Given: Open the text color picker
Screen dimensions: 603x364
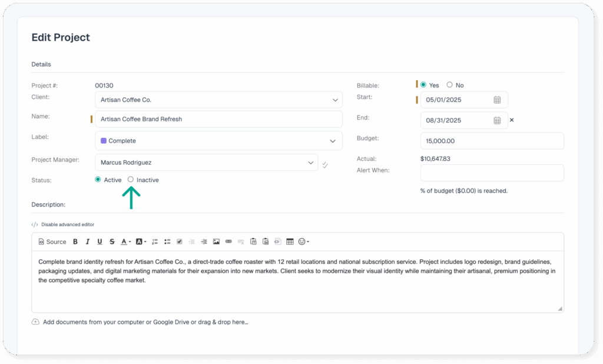Looking at the screenshot, I should 126,241.
